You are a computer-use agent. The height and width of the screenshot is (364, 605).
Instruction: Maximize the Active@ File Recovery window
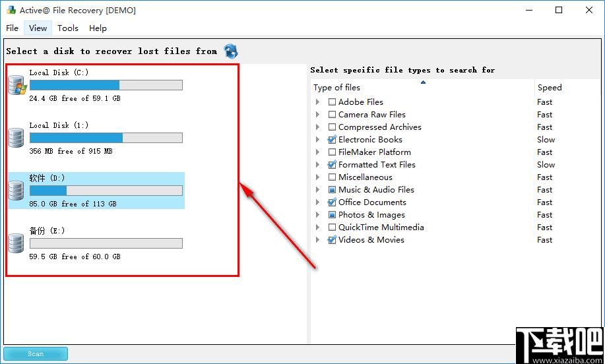559,11
